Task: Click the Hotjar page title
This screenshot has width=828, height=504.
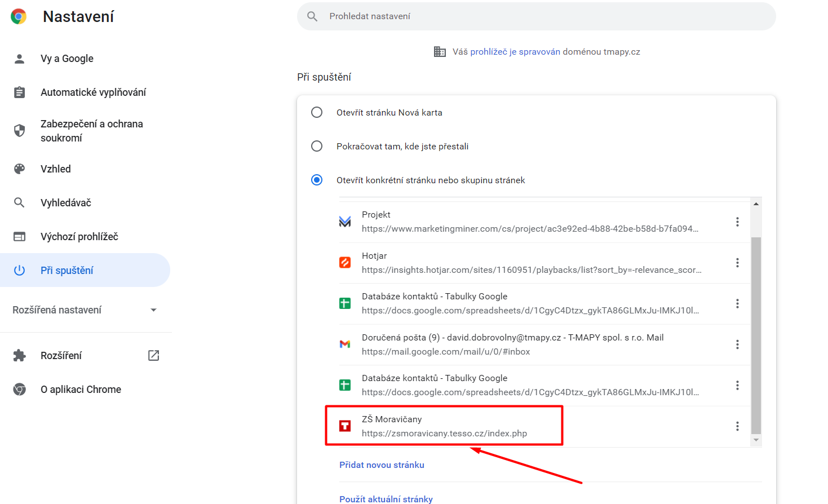Action: pyautogui.click(x=374, y=256)
